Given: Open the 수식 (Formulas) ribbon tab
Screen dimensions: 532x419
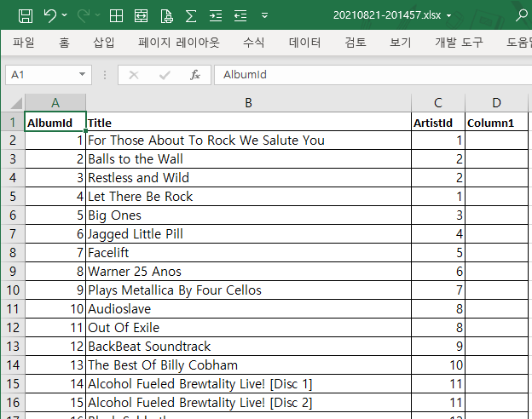Looking at the screenshot, I should click(253, 43).
